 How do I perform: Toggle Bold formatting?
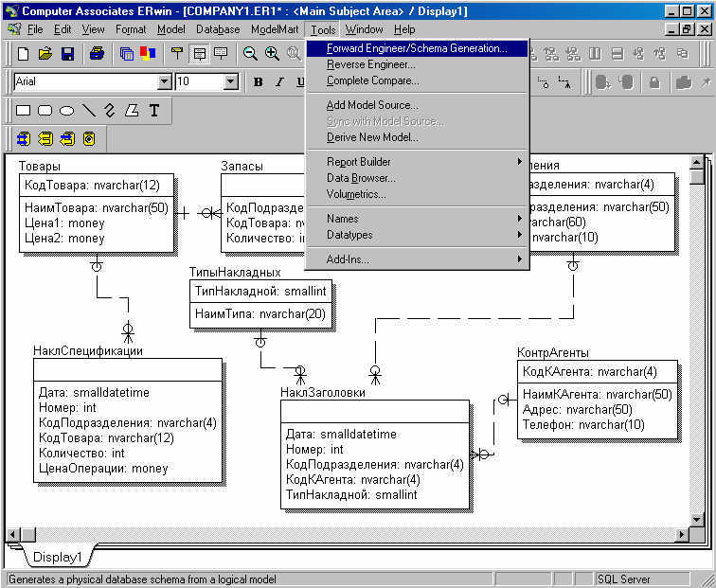pyautogui.click(x=258, y=82)
